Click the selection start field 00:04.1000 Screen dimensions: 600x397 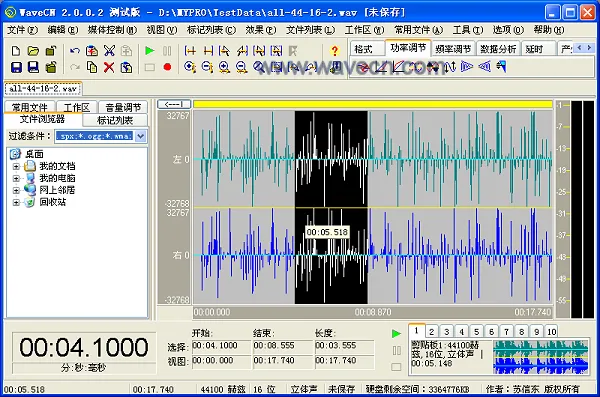pyautogui.click(x=221, y=346)
